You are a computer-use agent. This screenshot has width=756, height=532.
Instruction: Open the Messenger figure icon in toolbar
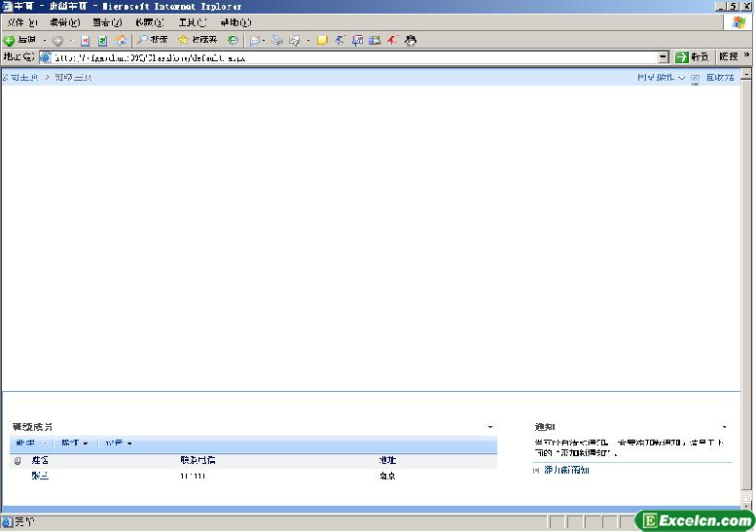[x=340, y=41]
